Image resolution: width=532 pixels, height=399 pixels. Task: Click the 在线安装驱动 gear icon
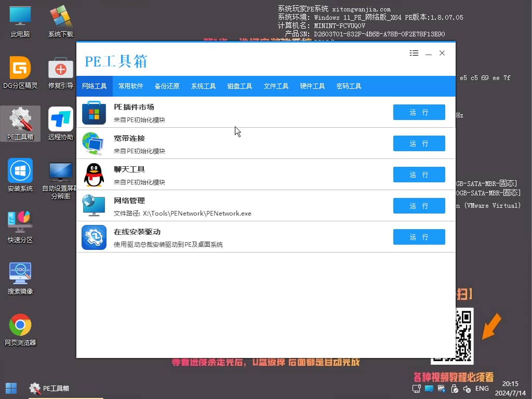(x=94, y=236)
